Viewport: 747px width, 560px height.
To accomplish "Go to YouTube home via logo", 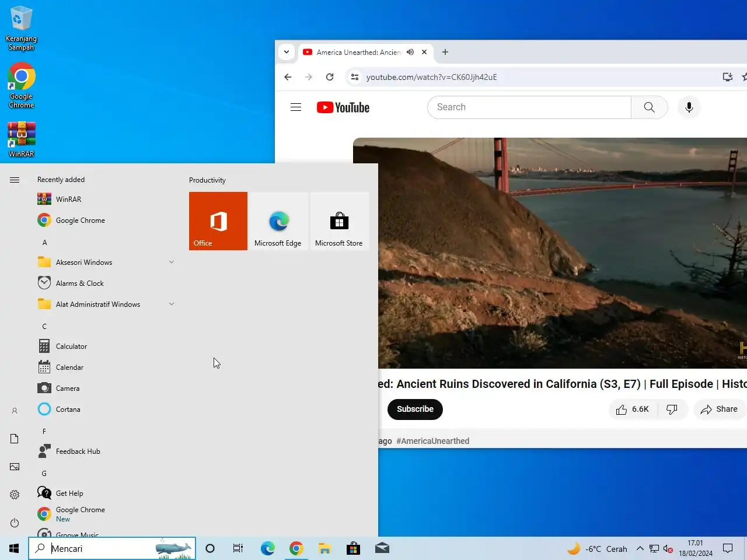I will 343,107.
